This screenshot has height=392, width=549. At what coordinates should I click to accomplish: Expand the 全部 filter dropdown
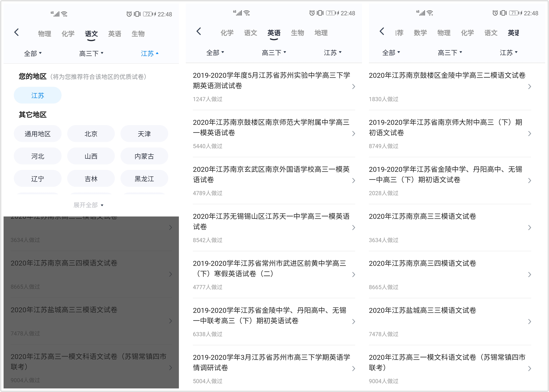point(33,53)
